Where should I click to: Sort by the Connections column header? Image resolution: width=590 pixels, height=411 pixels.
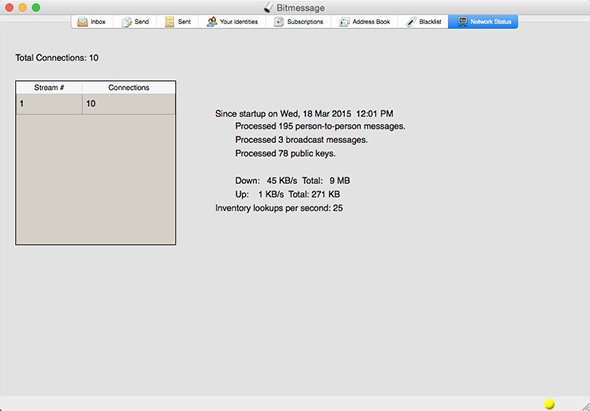tap(129, 88)
